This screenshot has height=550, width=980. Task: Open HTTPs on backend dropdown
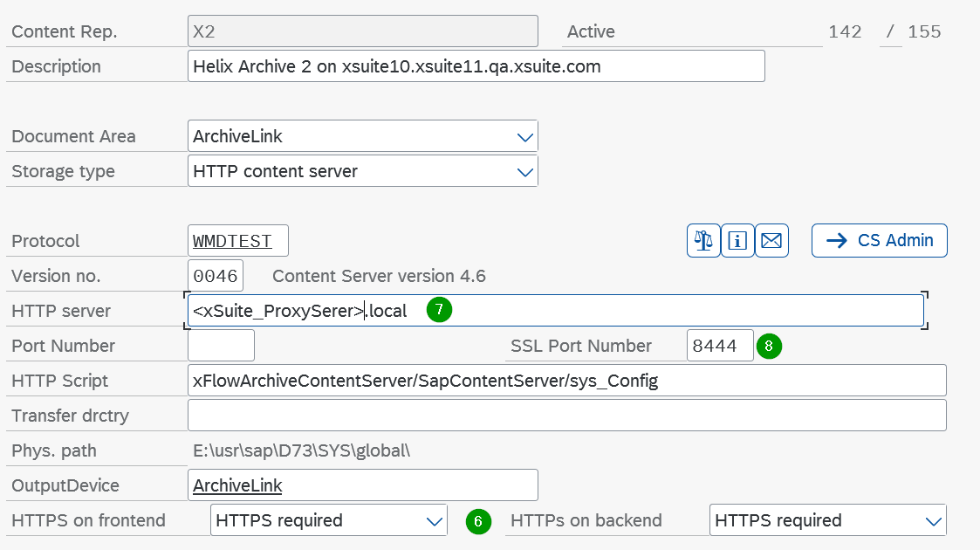[933, 521]
